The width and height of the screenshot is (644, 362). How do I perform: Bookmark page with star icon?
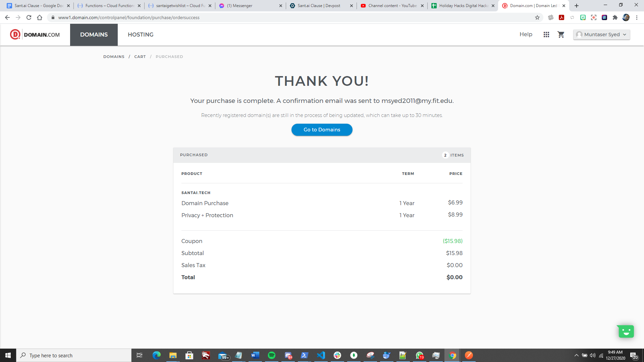tap(537, 17)
